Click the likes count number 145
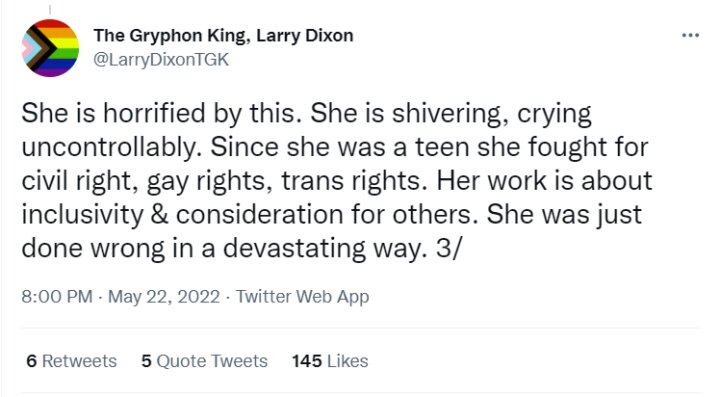720x397 pixels. pyautogui.click(x=307, y=361)
